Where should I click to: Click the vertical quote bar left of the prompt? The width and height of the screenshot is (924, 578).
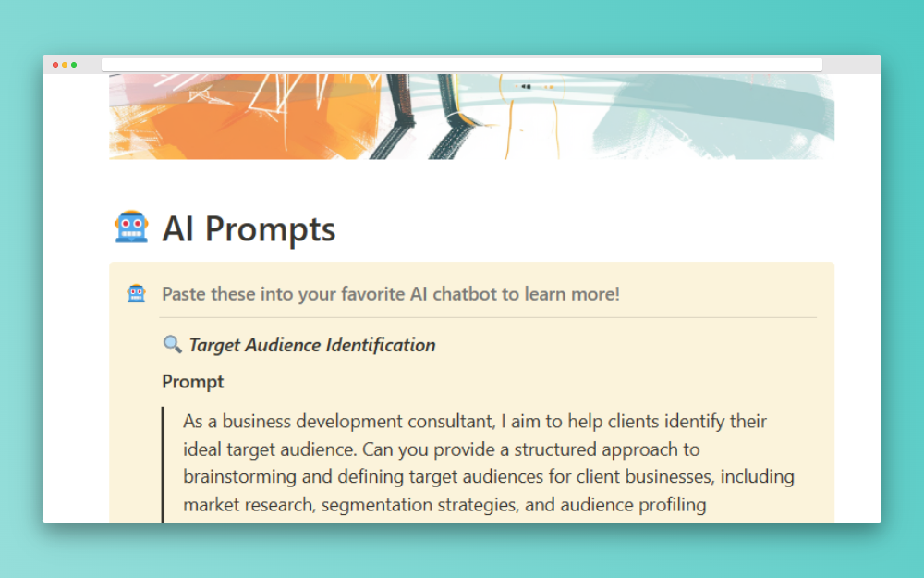coord(164,462)
